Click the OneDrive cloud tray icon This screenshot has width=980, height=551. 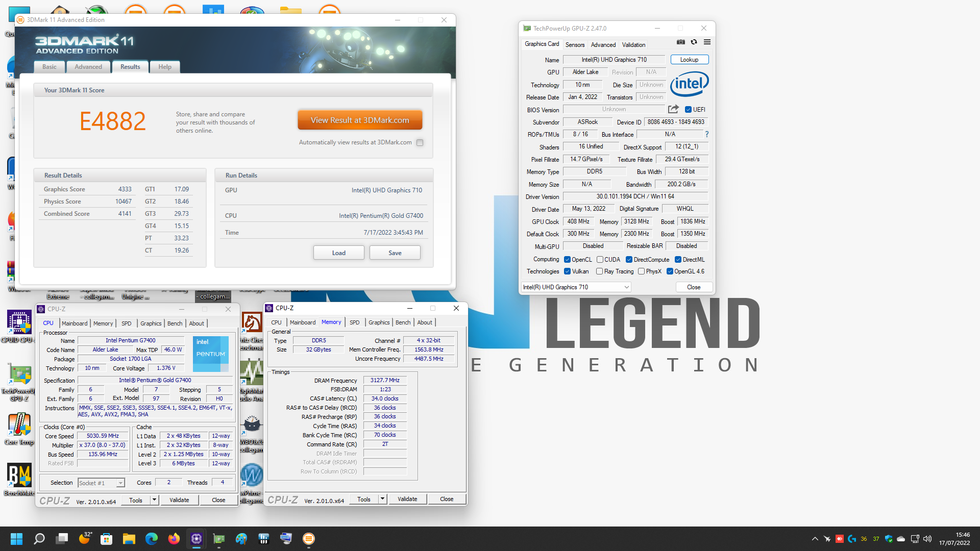[x=901, y=539]
